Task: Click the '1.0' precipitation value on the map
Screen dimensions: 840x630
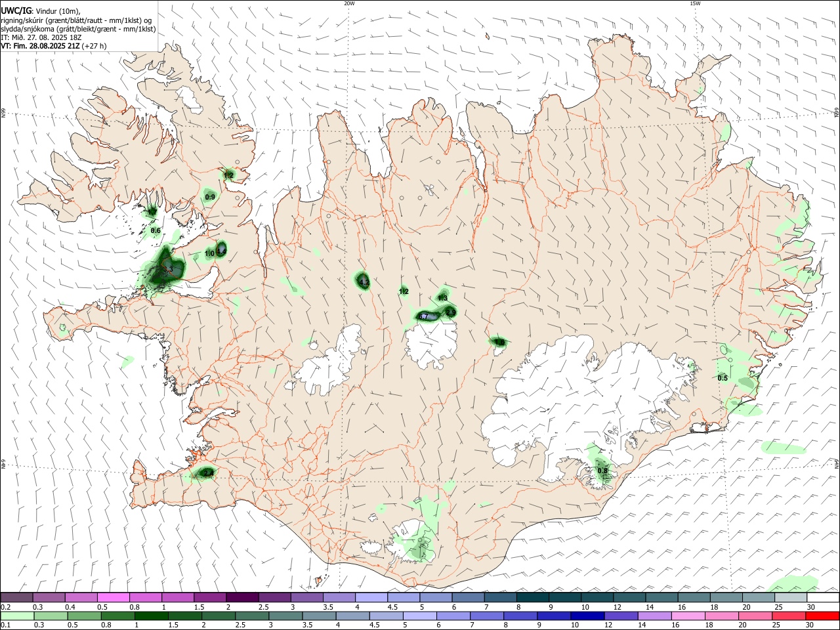Action: [209, 253]
